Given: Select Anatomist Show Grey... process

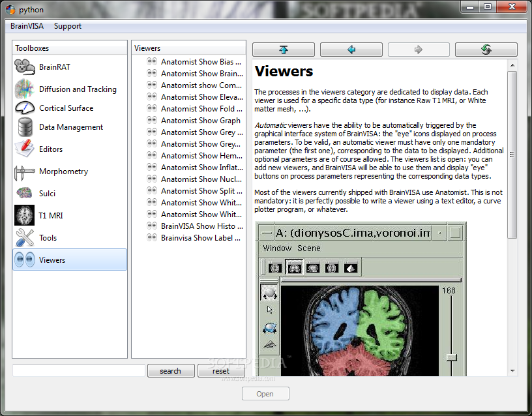Looking at the screenshot, I should click(201, 144).
